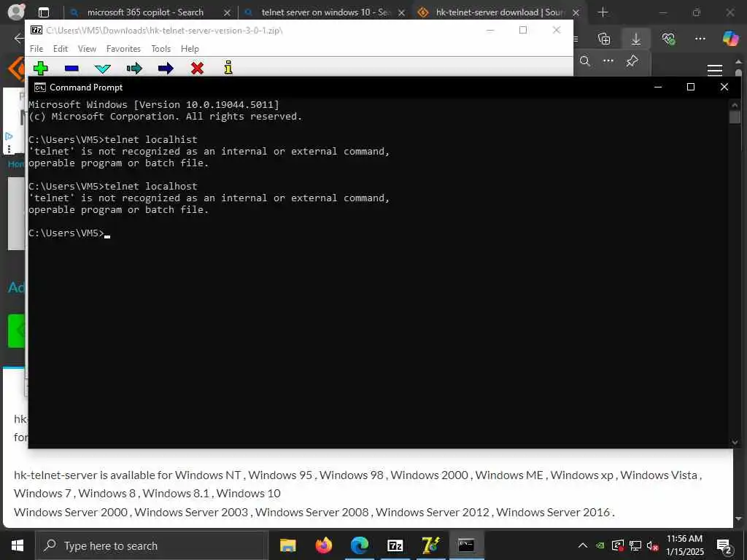This screenshot has width=747, height=560.
Task: Click the blue minus Extract icon in 7-Zip
Action: pyautogui.click(x=71, y=69)
